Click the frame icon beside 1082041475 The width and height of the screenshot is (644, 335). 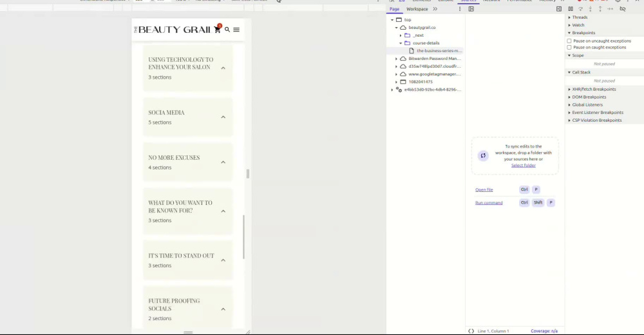(403, 82)
